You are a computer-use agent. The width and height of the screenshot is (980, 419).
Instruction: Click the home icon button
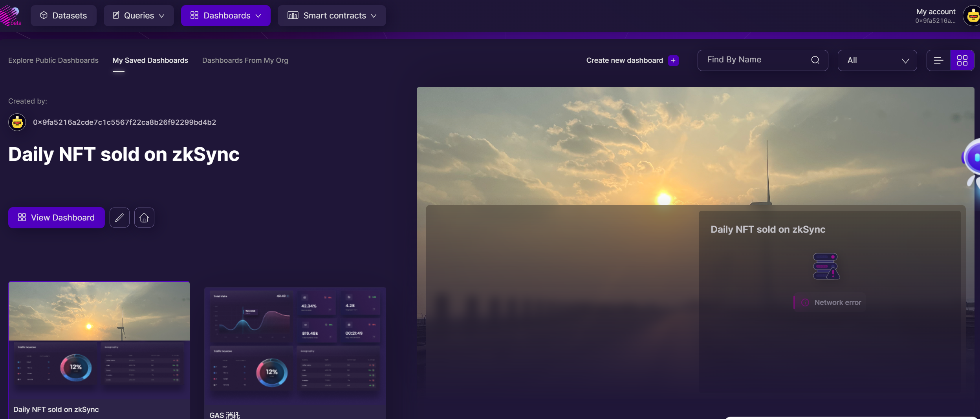click(x=144, y=218)
